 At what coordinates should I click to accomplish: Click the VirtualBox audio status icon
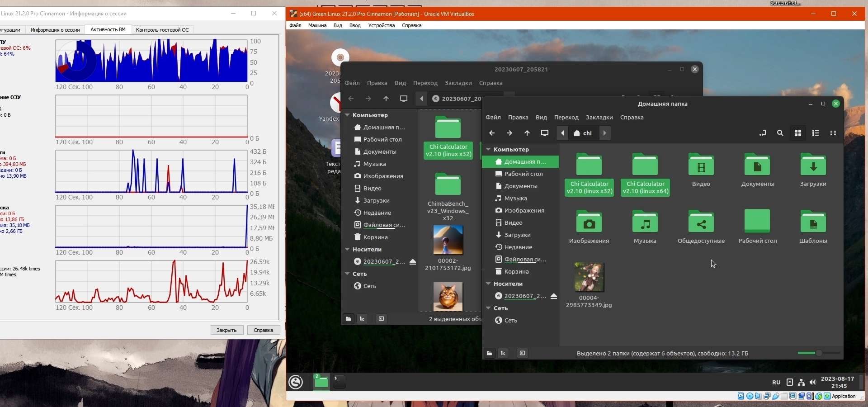(759, 396)
